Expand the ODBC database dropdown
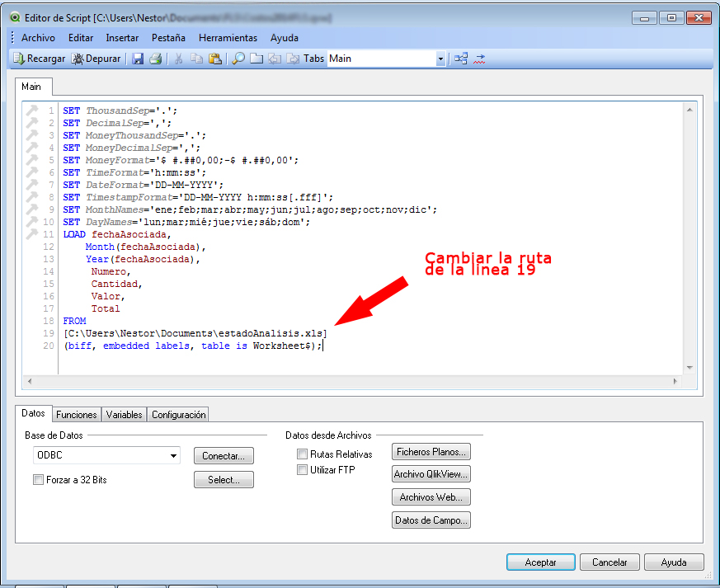This screenshot has width=720, height=588. tap(173, 455)
